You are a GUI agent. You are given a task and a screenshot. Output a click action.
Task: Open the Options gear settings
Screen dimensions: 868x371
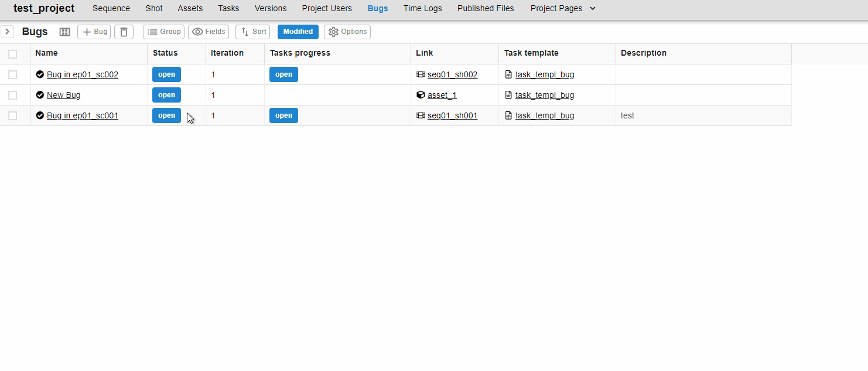click(x=347, y=32)
